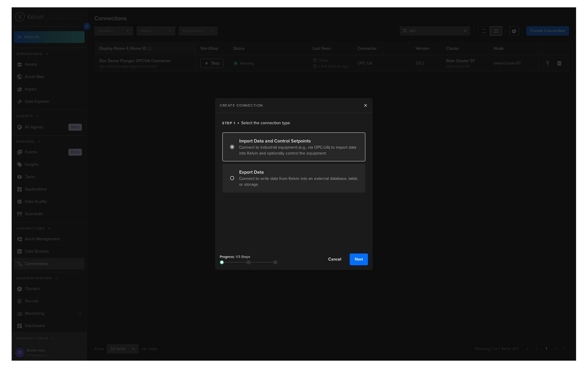Collapse the sidebar with the arrow button
The image size is (588, 368).
87,26
